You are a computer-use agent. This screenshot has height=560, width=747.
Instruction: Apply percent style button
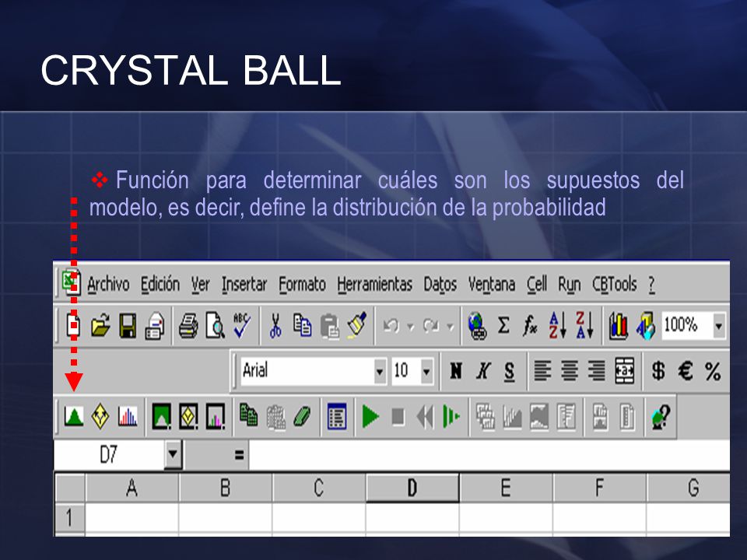[x=713, y=372]
